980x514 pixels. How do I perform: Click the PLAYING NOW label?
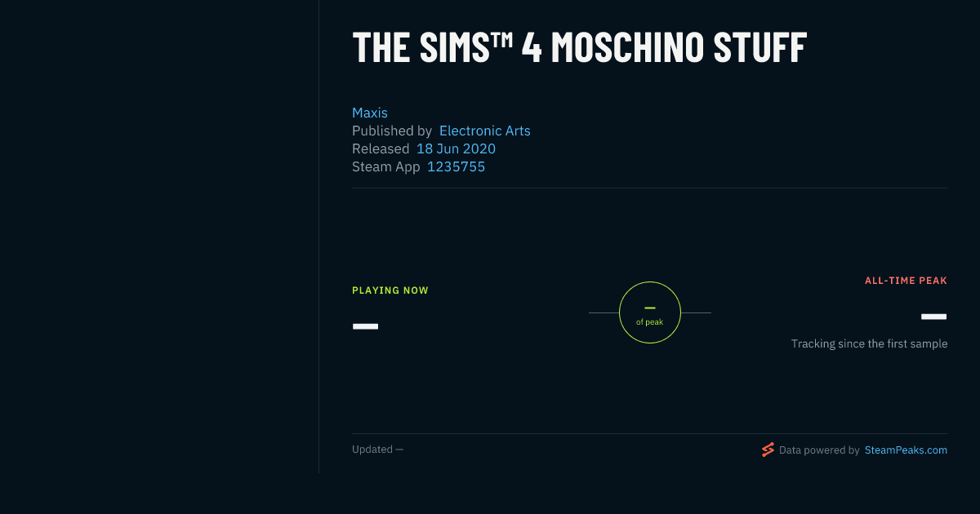(390, 290)
